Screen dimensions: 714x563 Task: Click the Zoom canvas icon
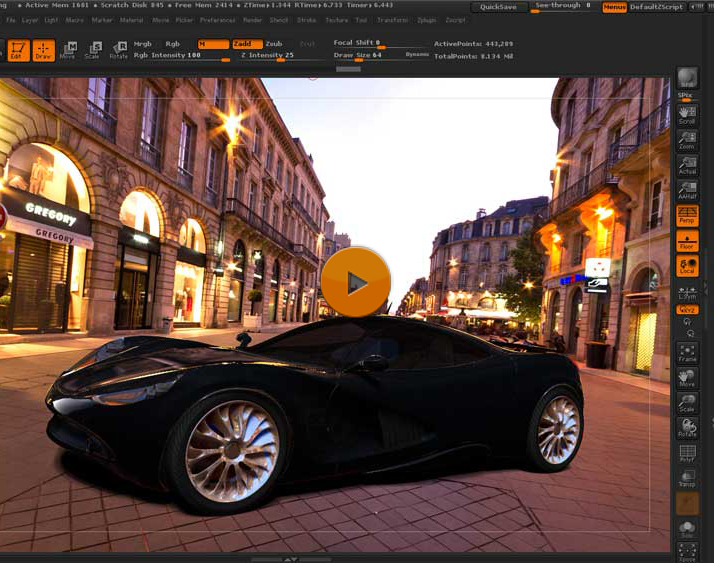687,139
